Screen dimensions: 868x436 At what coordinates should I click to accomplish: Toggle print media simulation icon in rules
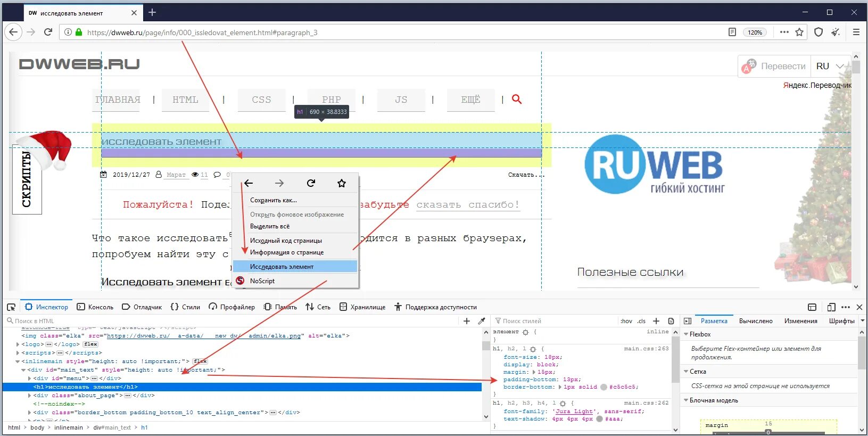[671, 321]
